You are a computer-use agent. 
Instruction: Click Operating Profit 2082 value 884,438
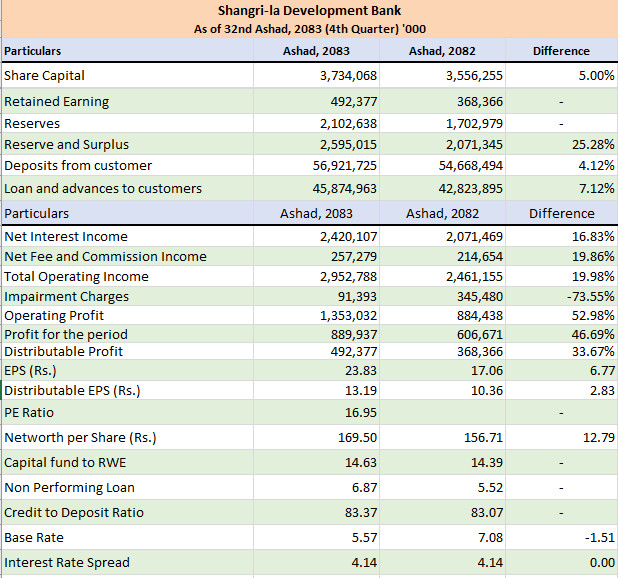(x=480, y=316)
